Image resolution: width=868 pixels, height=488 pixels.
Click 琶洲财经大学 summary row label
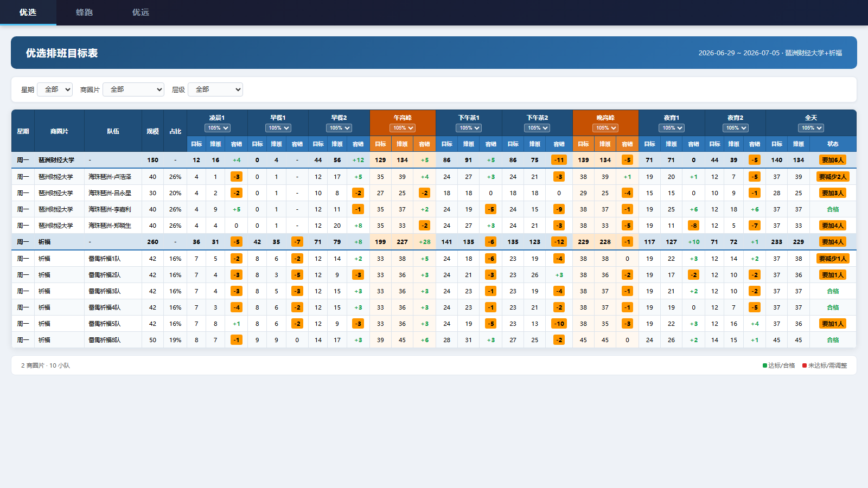click(x=56, y=160)
